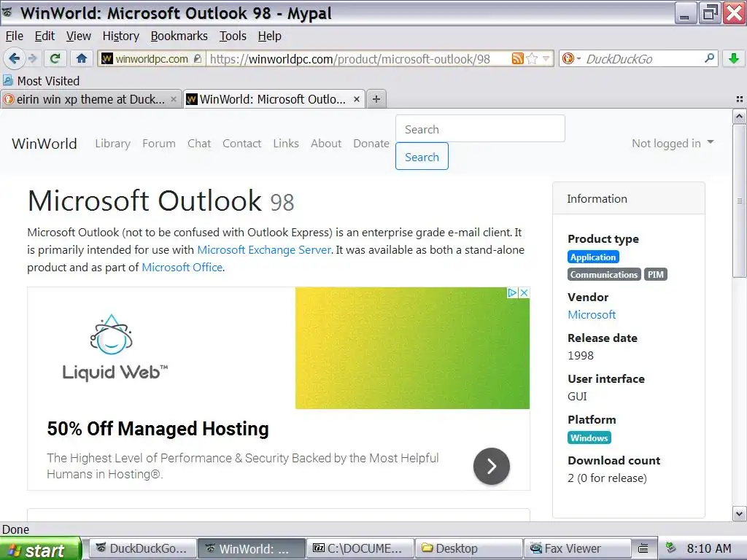Click the 50% Off Managed Hosting headline
This screenshot has height=560, width=747.
pyautogui.click(x=158, y=429)
